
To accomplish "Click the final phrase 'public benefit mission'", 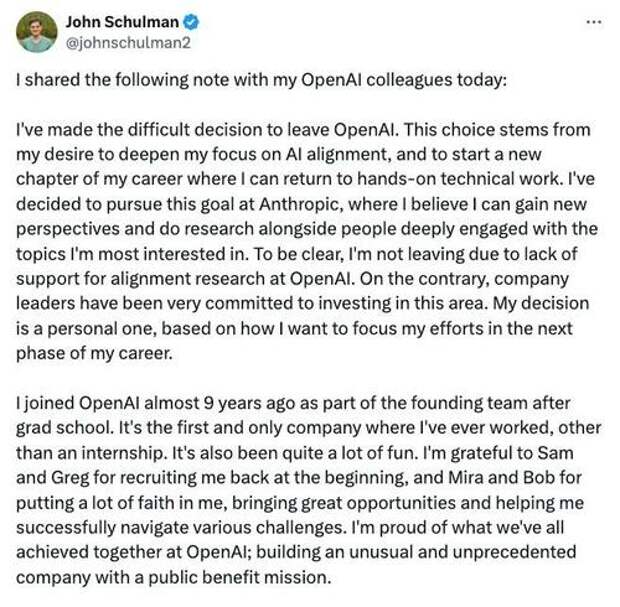I will click(x=240, y=578).
